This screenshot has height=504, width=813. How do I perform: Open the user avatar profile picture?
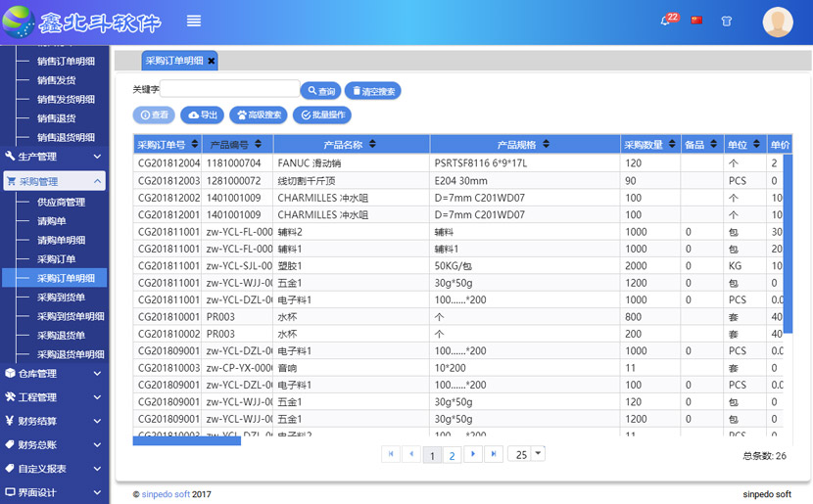(x=778, y=22)
